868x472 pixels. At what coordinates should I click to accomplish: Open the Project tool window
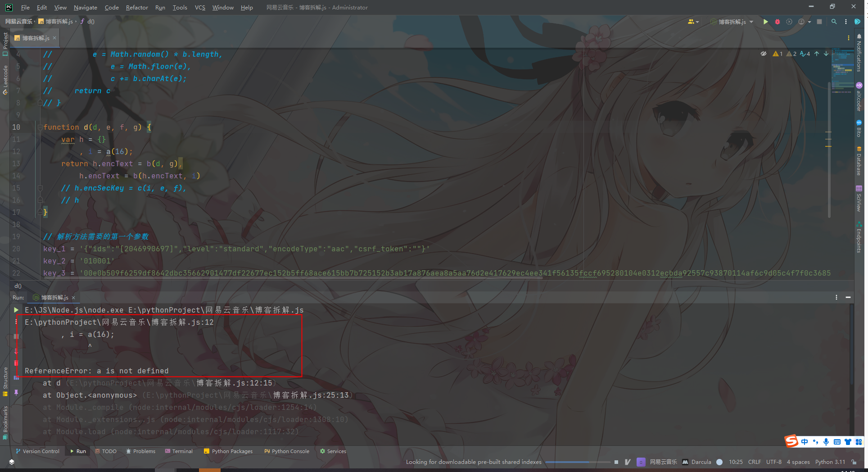coord(5,44)
